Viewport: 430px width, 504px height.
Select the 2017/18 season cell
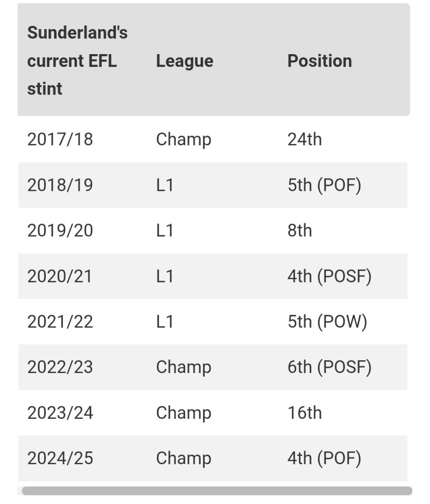point(60,139)
